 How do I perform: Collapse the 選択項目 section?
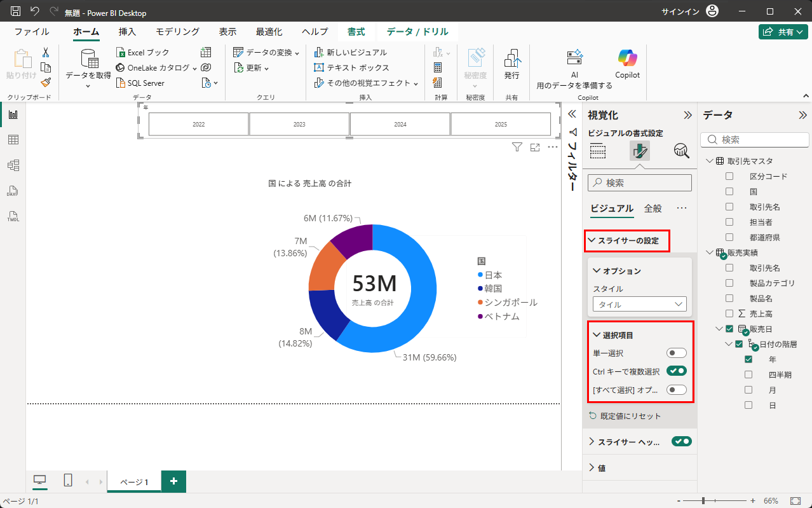tap(597, 335)
